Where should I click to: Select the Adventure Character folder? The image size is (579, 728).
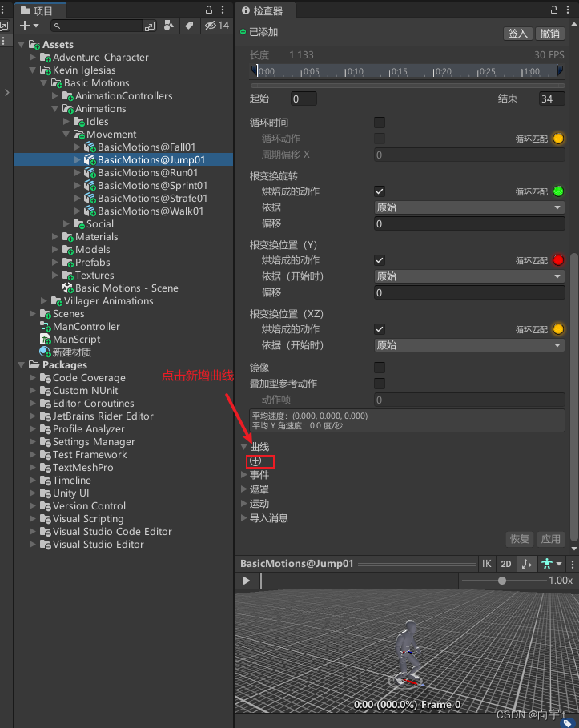click(x=100, y=58)
